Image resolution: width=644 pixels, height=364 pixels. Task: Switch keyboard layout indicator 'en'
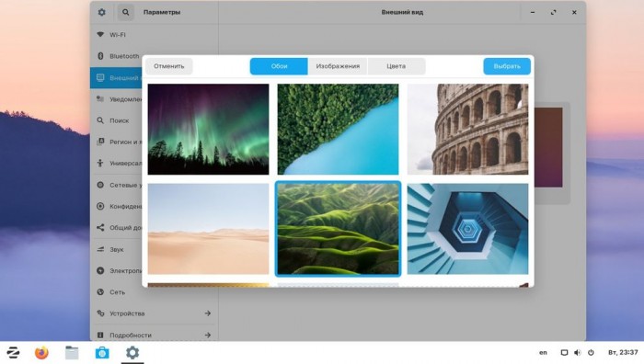[x=543, y=352]
